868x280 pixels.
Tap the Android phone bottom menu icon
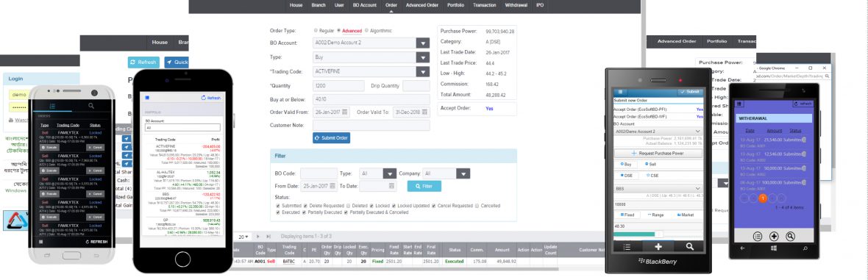tap(41, 243)
